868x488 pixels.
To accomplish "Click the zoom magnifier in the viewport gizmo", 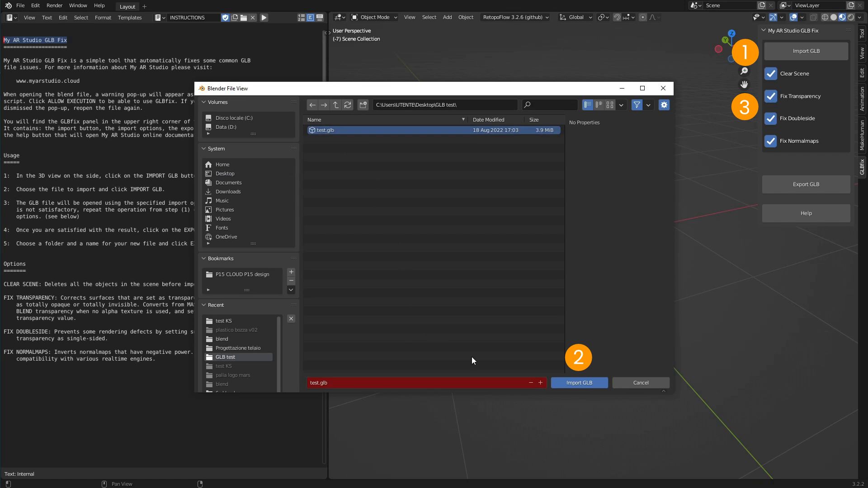I will point(745,71).
